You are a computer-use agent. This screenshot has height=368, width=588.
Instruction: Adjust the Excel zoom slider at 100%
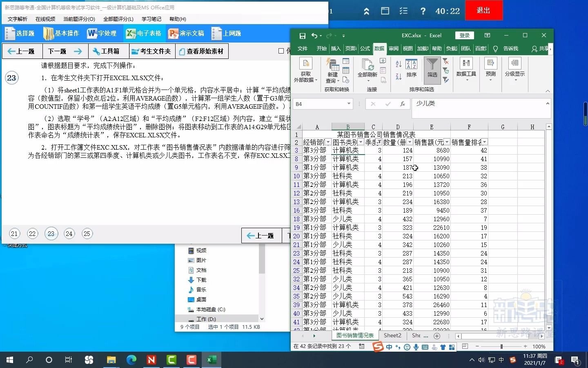tap(501, 347)
